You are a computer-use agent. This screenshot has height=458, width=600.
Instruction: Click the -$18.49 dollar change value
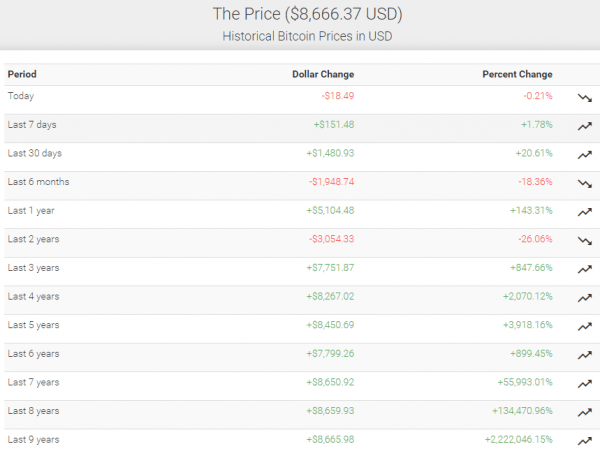(338, 96)
